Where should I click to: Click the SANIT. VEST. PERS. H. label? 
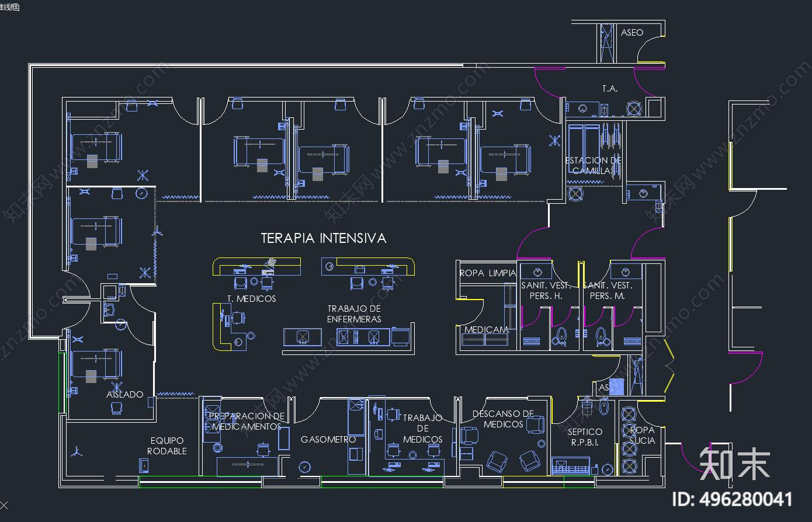[547, 290]
